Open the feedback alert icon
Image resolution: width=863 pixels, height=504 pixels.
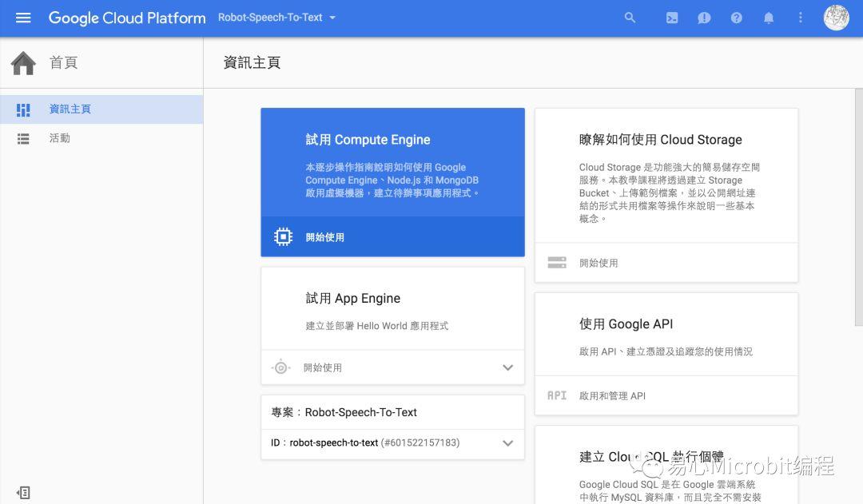tap(704, 18)
